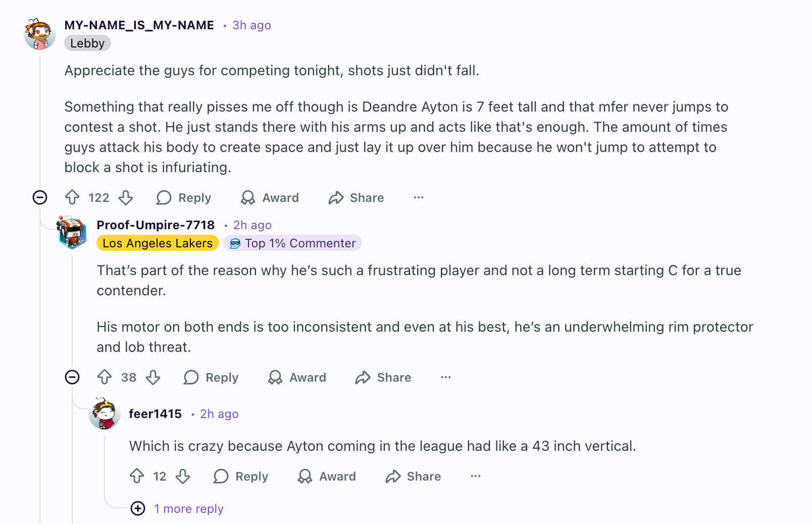Open more options on the 122-point comment
This screenshot has width=812, height=524.
[x=419, y=197]
